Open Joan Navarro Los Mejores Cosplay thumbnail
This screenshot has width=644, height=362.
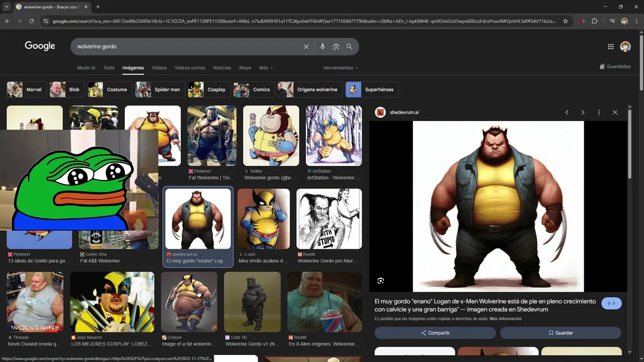coord(112,302)
